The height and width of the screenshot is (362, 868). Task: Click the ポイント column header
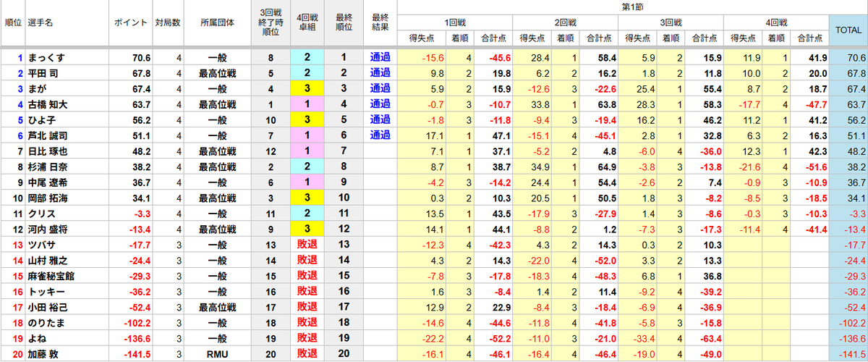130,22
